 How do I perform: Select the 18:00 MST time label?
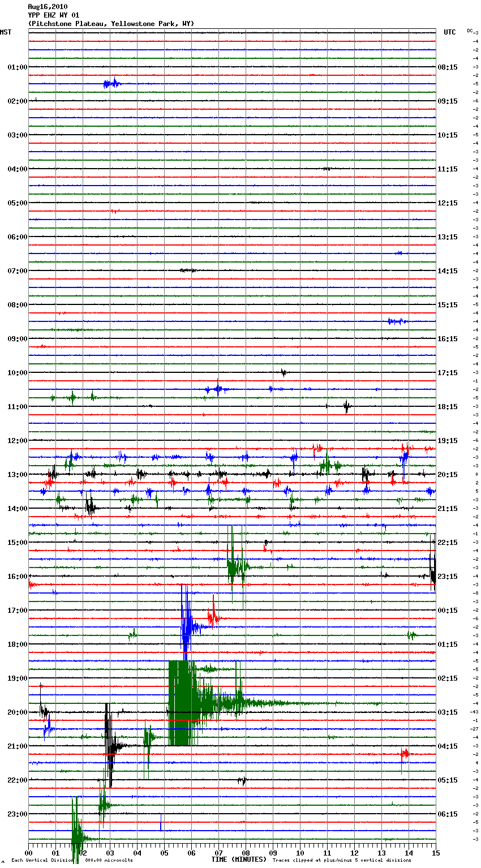(x=18, y=644)
